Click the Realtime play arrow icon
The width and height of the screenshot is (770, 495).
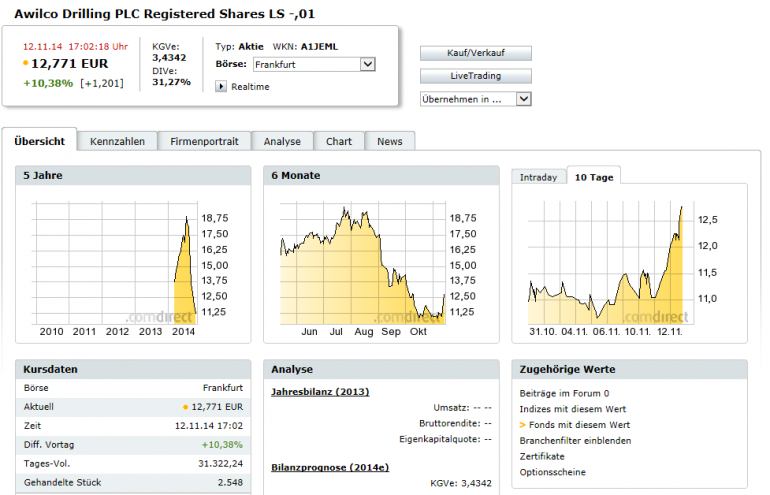(221, 87)
